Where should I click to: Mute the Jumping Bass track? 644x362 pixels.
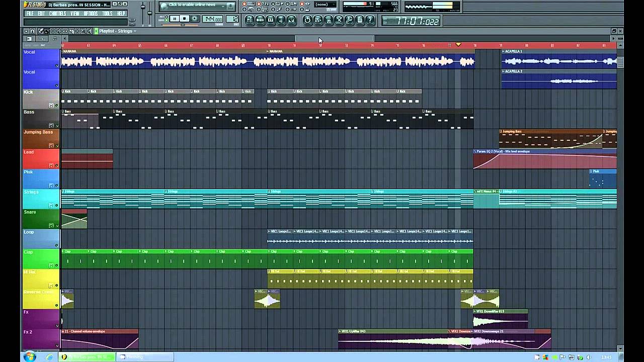click(57, 146)
